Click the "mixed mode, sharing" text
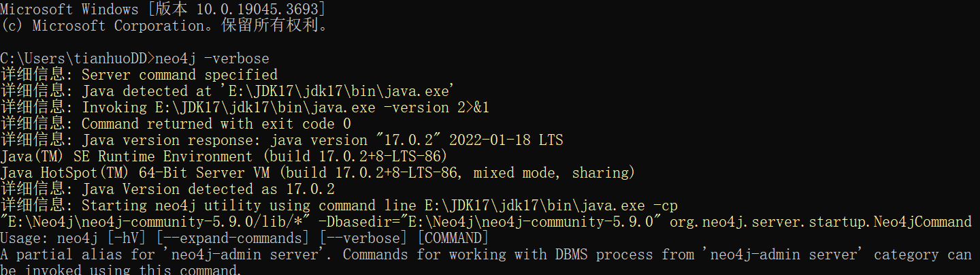The width and height of the screenshot is (980, 275). 553,173
